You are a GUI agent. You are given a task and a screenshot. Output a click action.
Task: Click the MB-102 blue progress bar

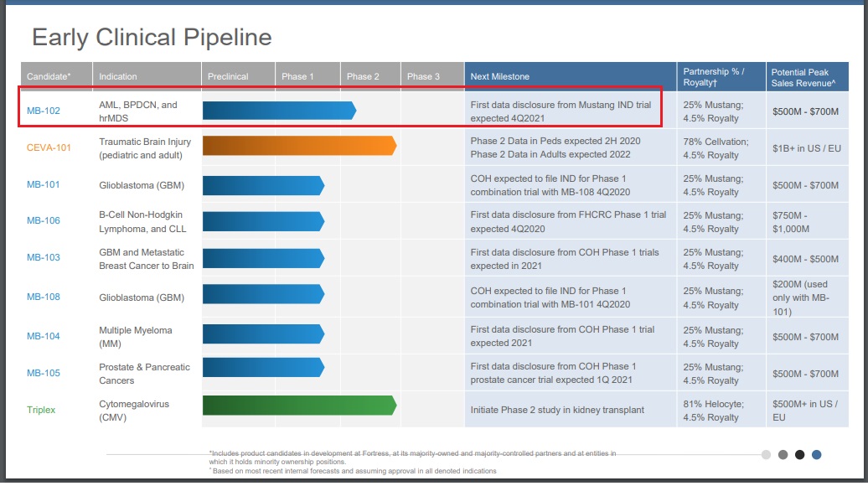pos(279,111)
